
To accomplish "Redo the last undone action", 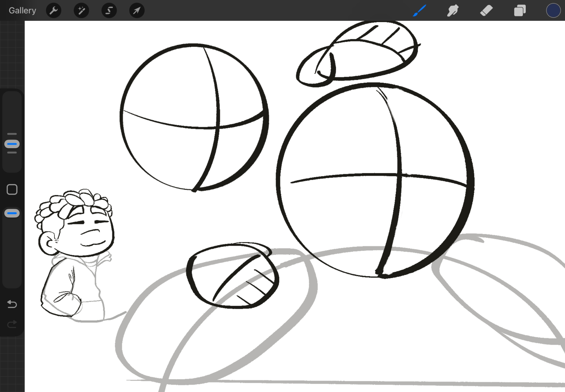I will pyautogui.click(x=12, y=324).
